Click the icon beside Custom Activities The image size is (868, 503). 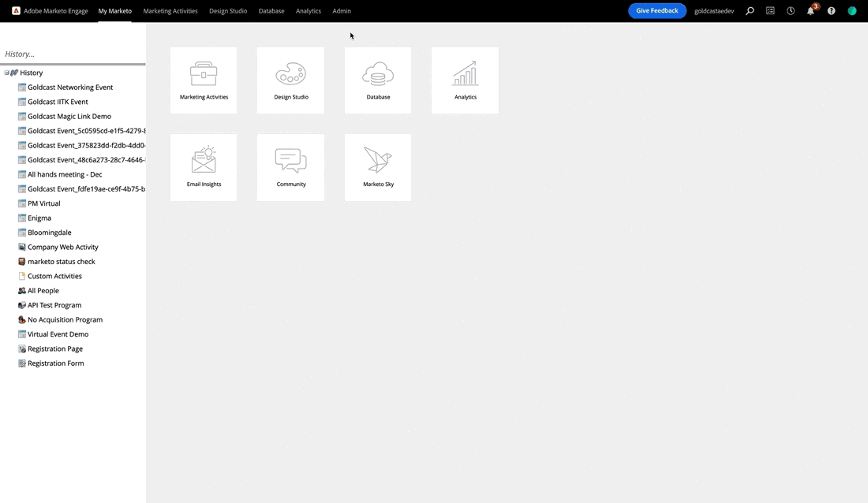22,276
